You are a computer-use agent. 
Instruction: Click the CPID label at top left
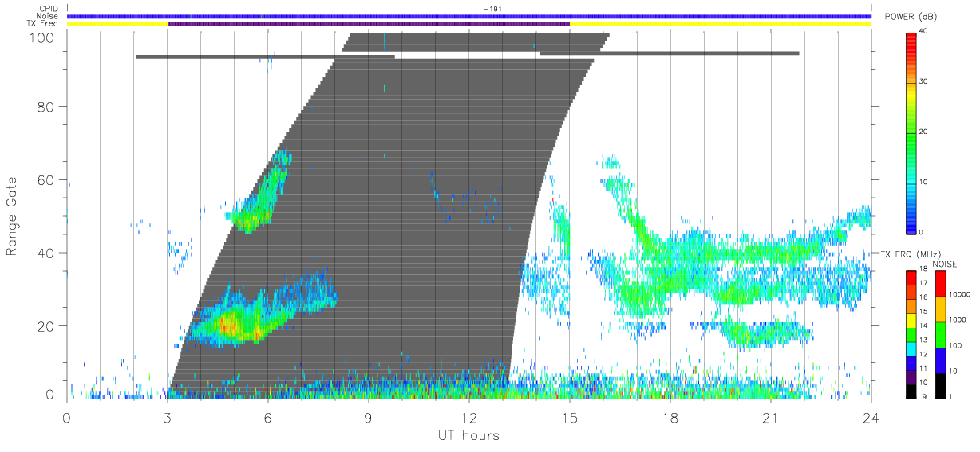(49, 9)
